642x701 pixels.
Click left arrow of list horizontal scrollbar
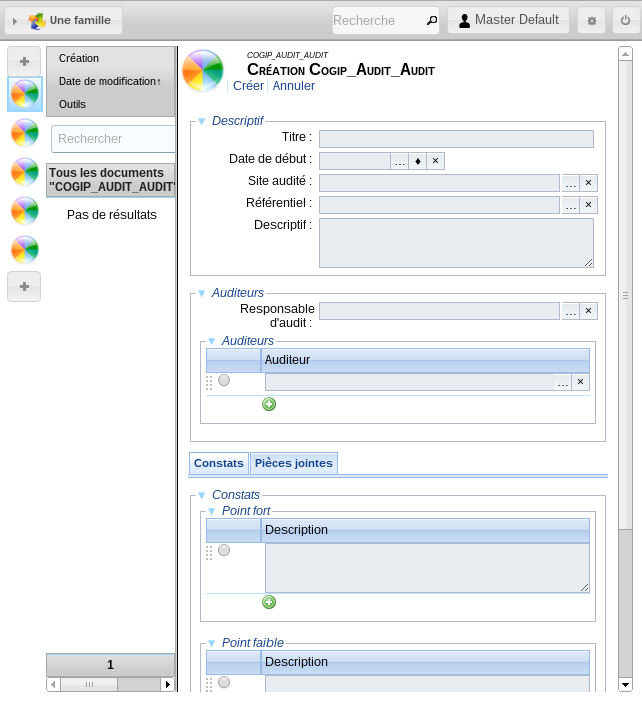pyautogui.click(x=53, y=684)
